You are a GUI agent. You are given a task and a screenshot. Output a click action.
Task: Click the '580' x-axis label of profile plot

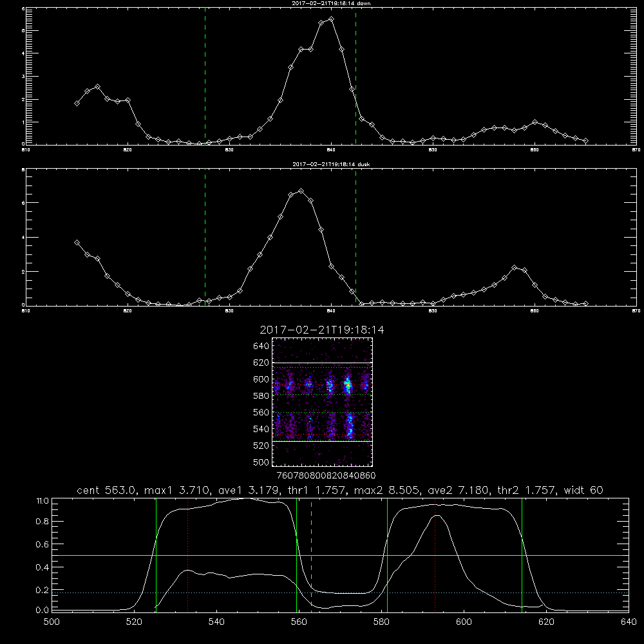tap(381, 622)
